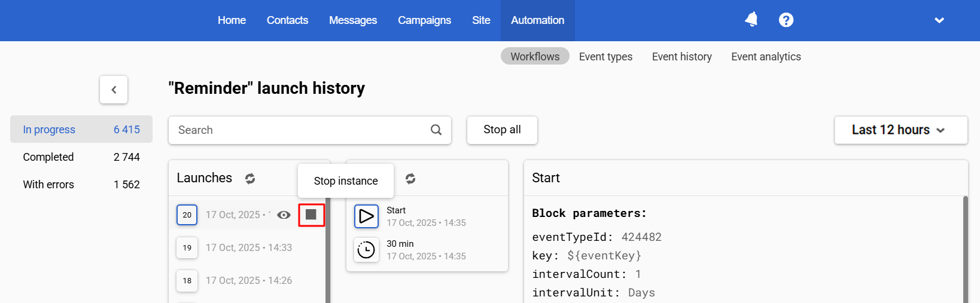Click the With errors count 1 562
This screenshot has height=303, width=980.
[x=127, y=184]
